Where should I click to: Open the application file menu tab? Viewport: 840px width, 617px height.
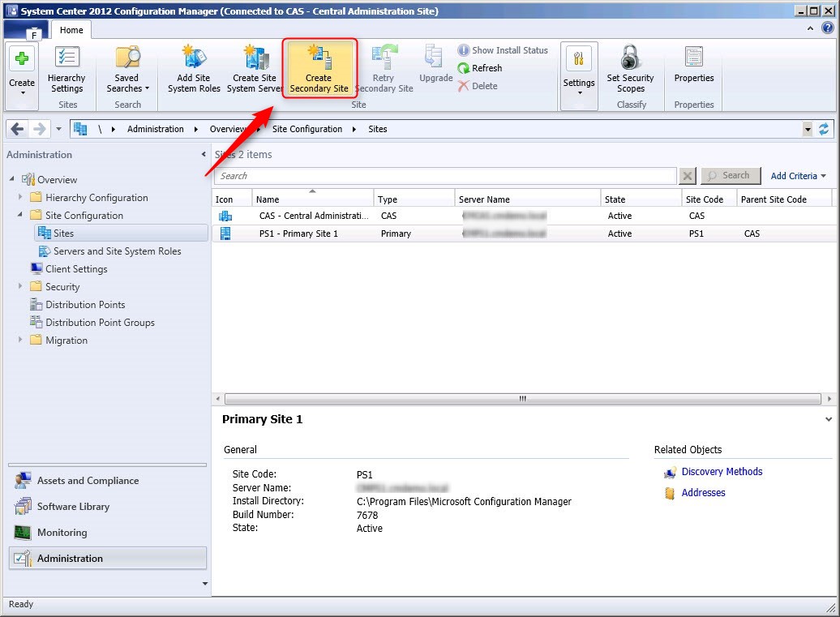click(x=25, y=31)
